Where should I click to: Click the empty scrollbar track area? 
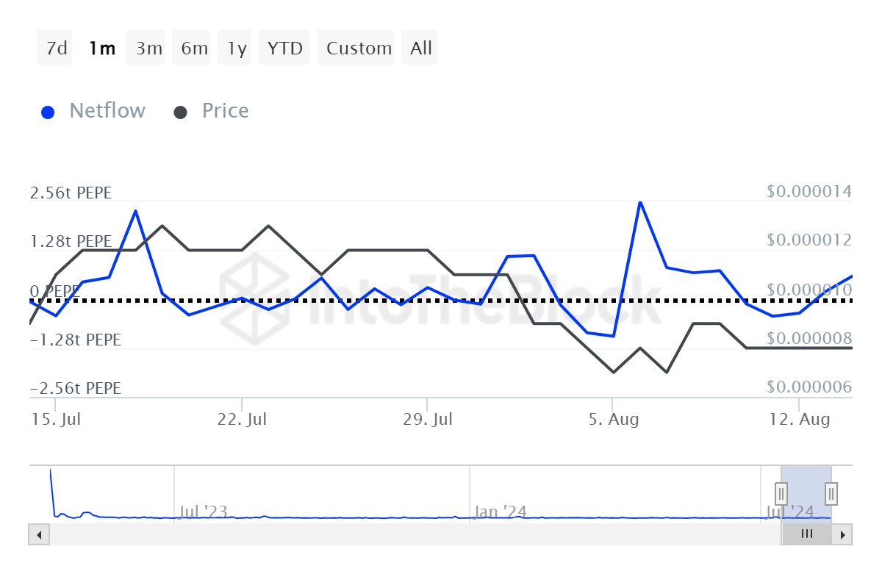tap(412, 534)
